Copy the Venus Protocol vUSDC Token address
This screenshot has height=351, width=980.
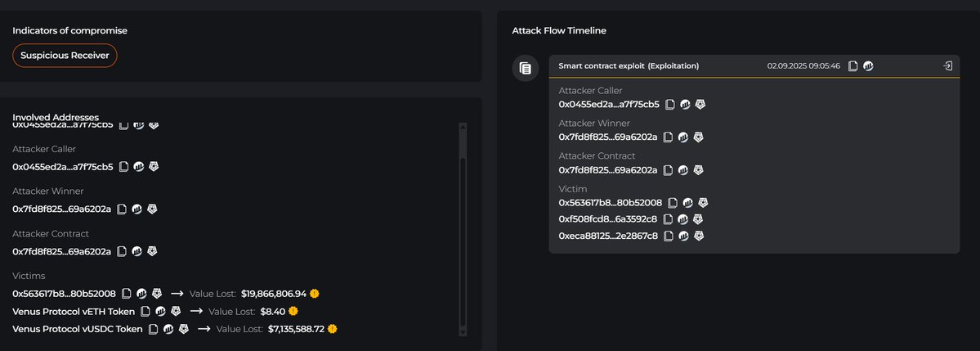coord(153,329)
